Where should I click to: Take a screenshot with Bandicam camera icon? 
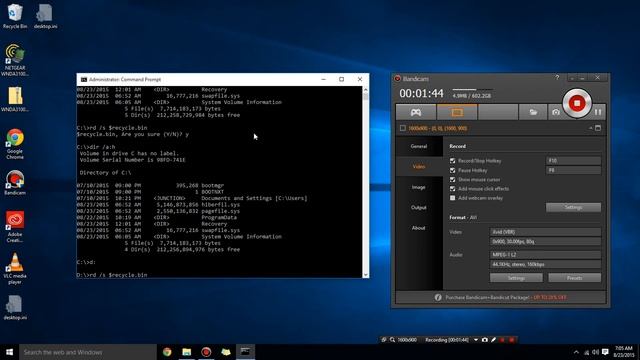(556, 112)
